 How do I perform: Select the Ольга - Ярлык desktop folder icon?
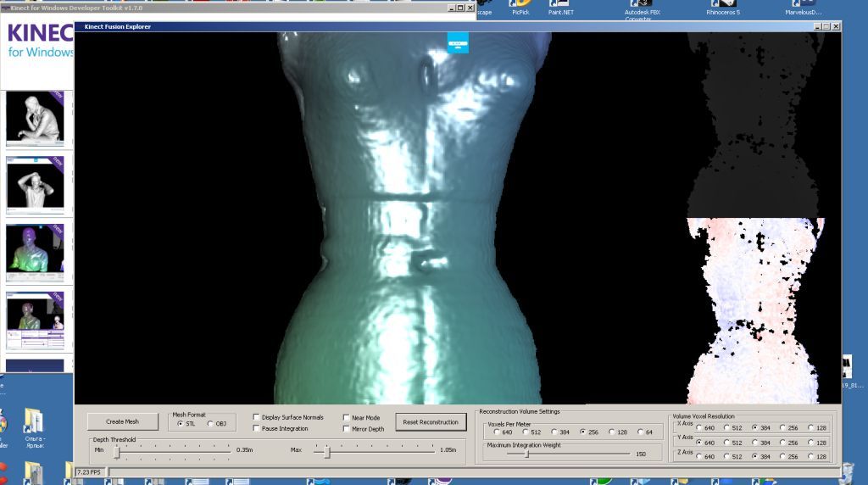34,429
